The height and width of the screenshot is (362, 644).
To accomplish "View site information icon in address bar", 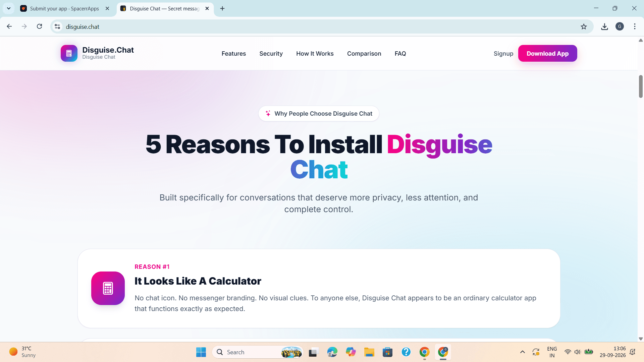I will (x=57, y=26).
